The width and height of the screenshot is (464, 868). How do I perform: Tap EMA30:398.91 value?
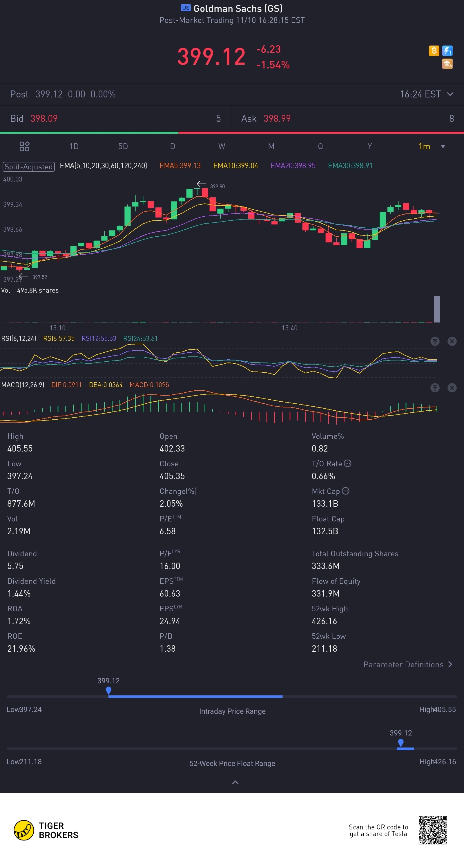point(350,166)
